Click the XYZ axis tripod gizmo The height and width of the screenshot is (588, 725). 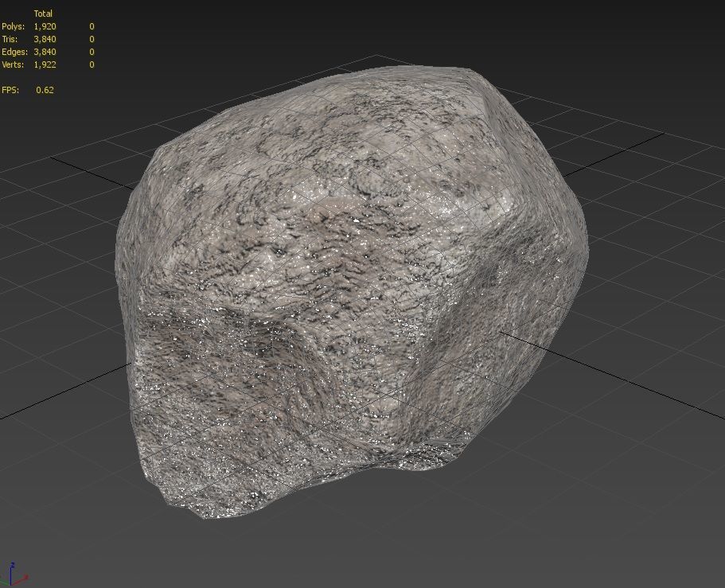[15, 575]
